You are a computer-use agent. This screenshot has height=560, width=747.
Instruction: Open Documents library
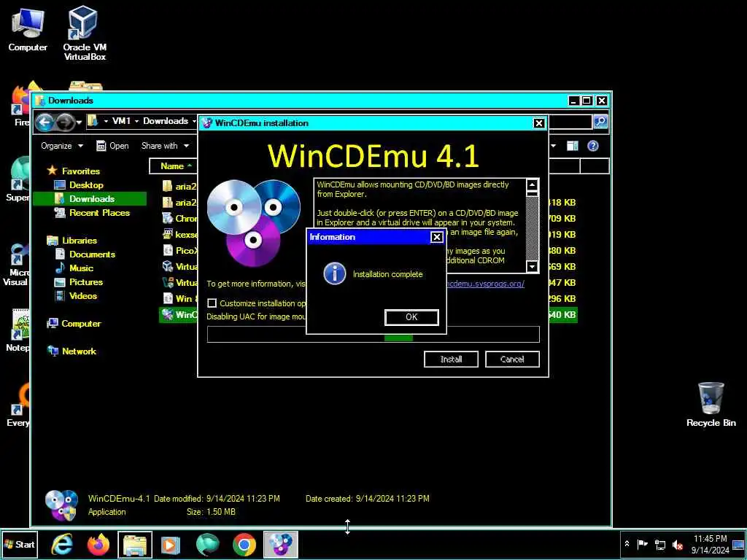[x=85, y=254]
